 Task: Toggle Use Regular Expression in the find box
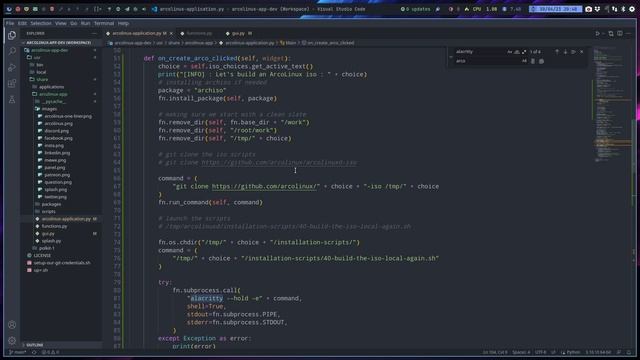click(x=524, y=52)
